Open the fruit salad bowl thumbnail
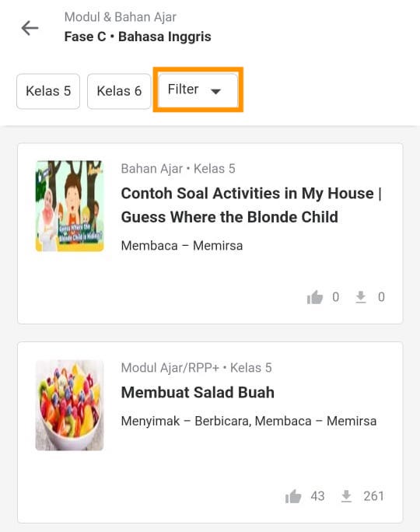420x532 pixels. [69, 405]
